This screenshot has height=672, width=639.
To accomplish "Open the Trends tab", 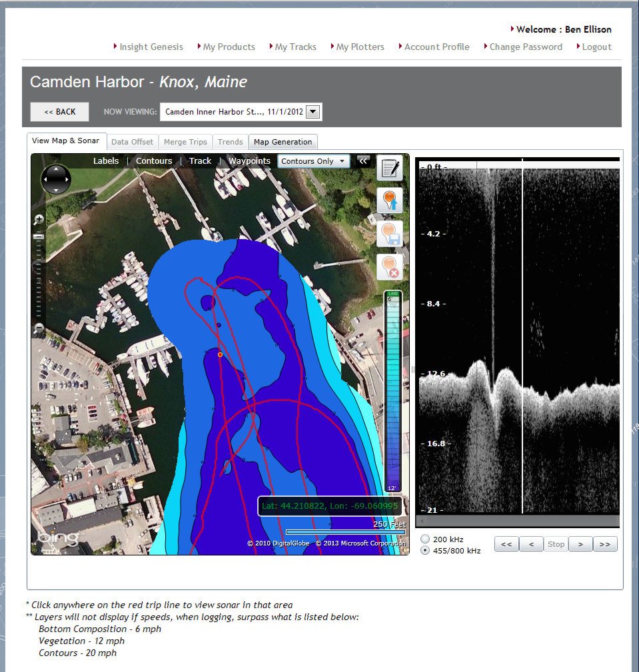I will pyautogui.click(x=231, y=142).
